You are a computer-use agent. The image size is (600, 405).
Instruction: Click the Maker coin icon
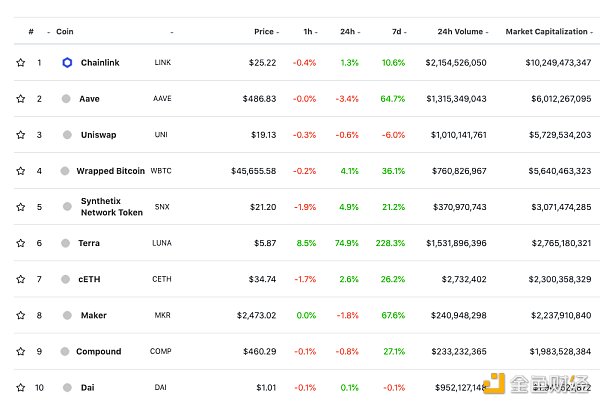coord(67,315)
